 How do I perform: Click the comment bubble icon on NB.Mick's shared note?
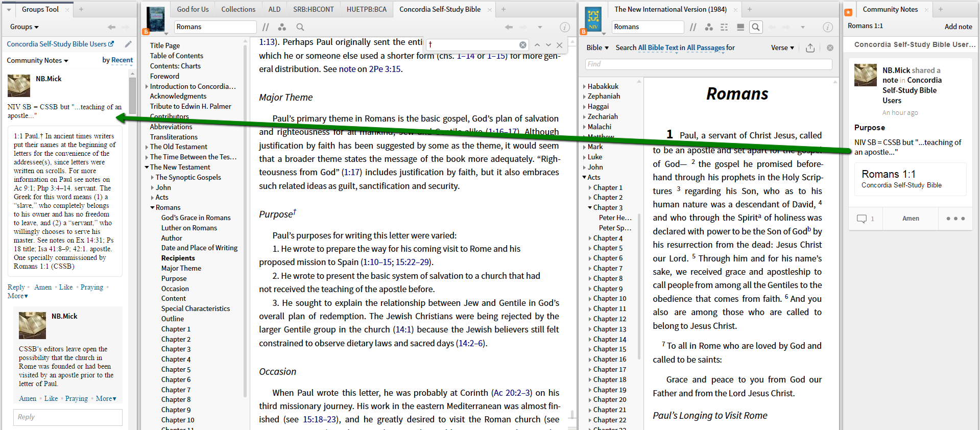[x=862, y=219]
